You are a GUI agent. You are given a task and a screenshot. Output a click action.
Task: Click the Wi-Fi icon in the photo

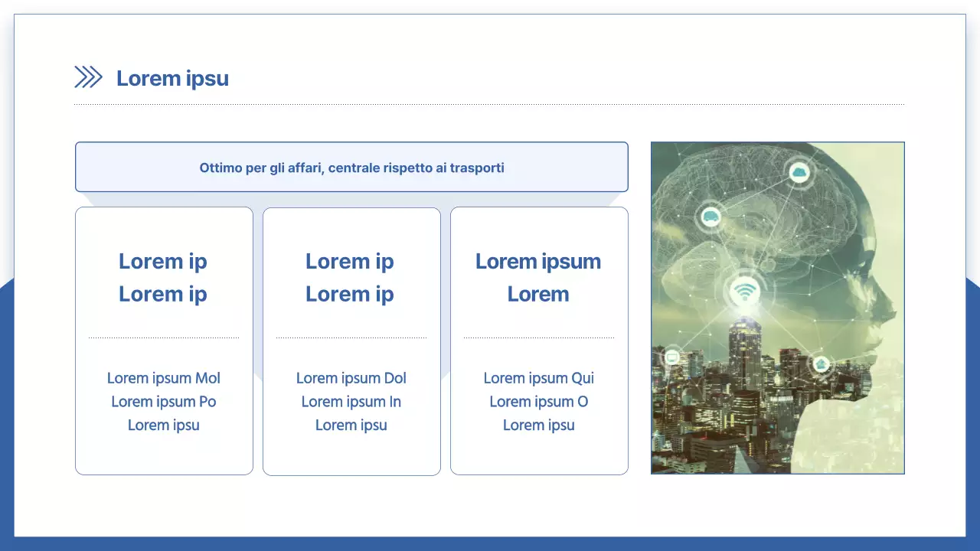[x=743, y=292]
